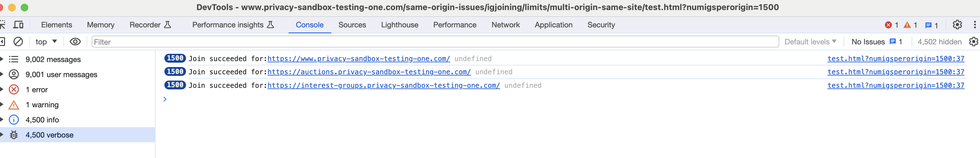This screenshot has width=980, height=158.
Task: Open source link for the first log
Action: (x=896, y=59)
